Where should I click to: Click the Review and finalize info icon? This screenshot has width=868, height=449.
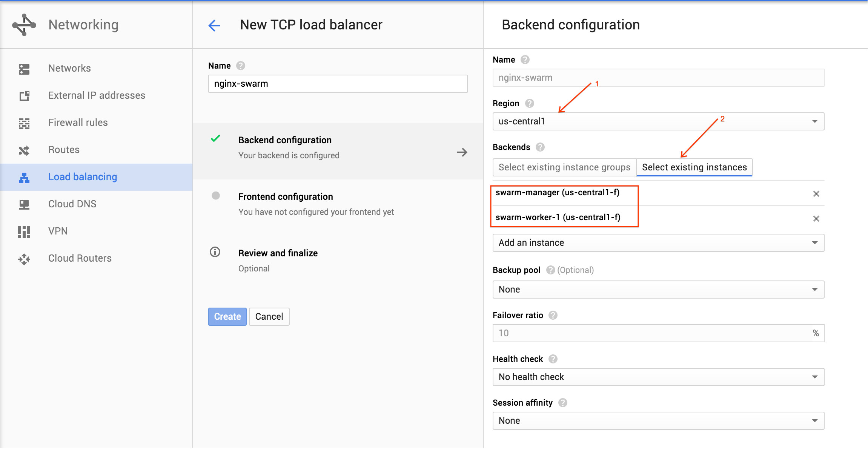pyautogui.click(x=215, y=252)
